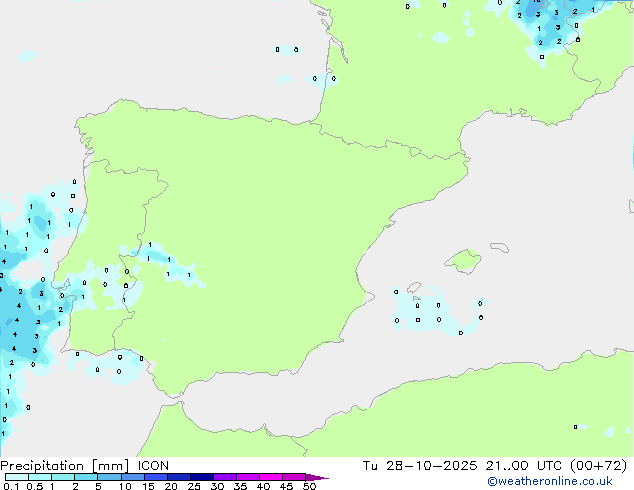Viewport: 634px width, 490px height.
Task: Select Mallorca island on the map
Action: (x=461, y=263)
